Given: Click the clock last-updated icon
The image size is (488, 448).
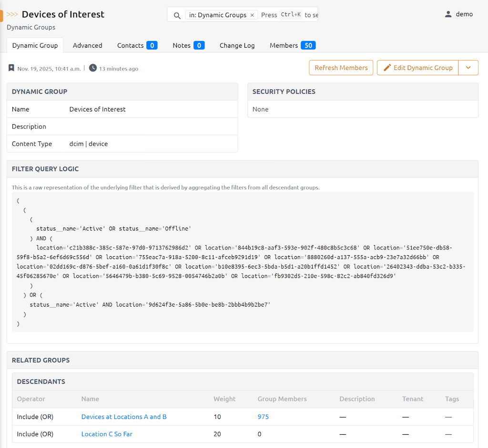Looking at the screenshot, I should [93, 68].
